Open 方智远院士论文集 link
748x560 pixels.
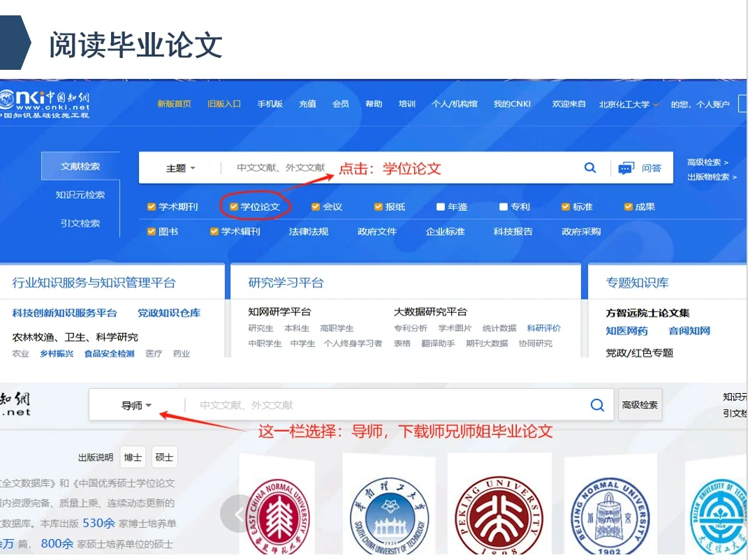pos(647,313)
